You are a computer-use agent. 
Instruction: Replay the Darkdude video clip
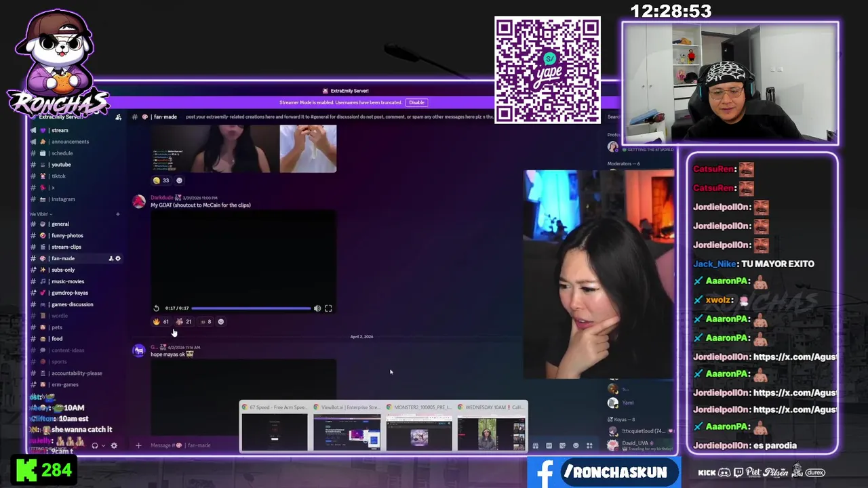(156, 308)
